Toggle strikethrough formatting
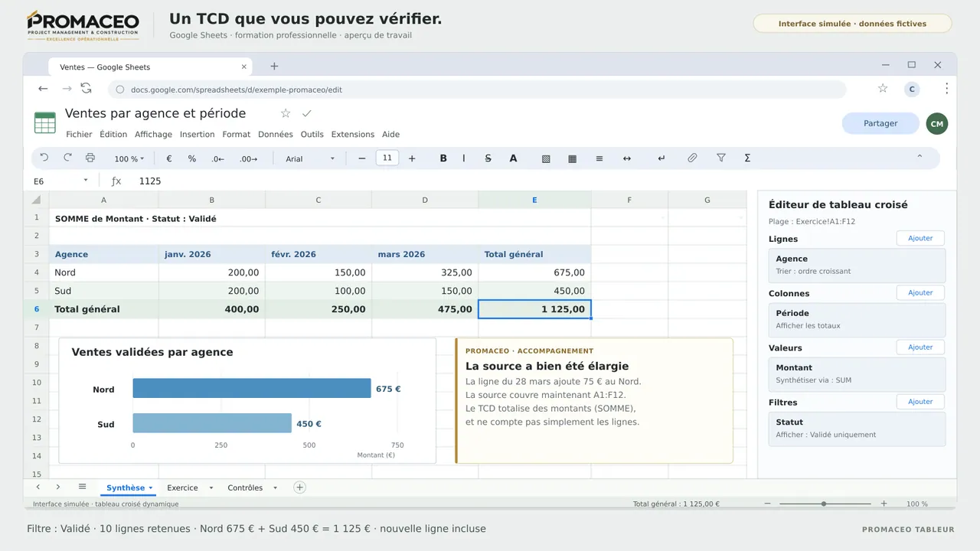This screenshot has height=551, width=980. [488, 158]
